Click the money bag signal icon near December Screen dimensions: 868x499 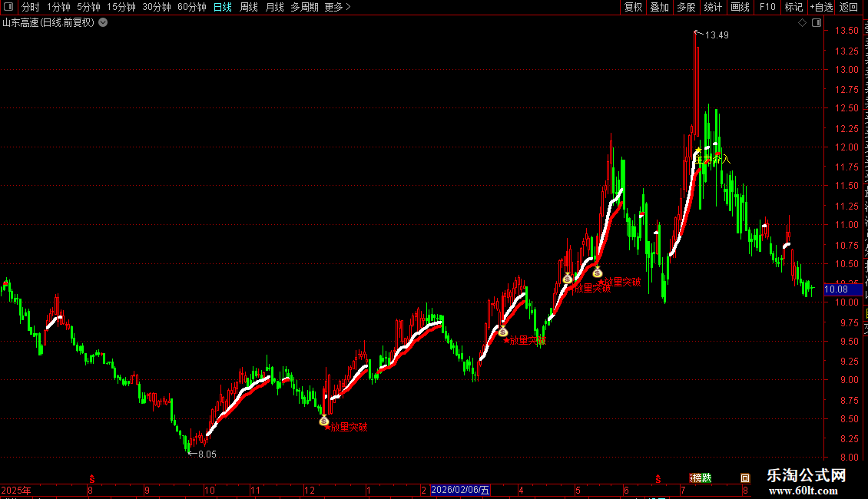(x=324, y=421)
